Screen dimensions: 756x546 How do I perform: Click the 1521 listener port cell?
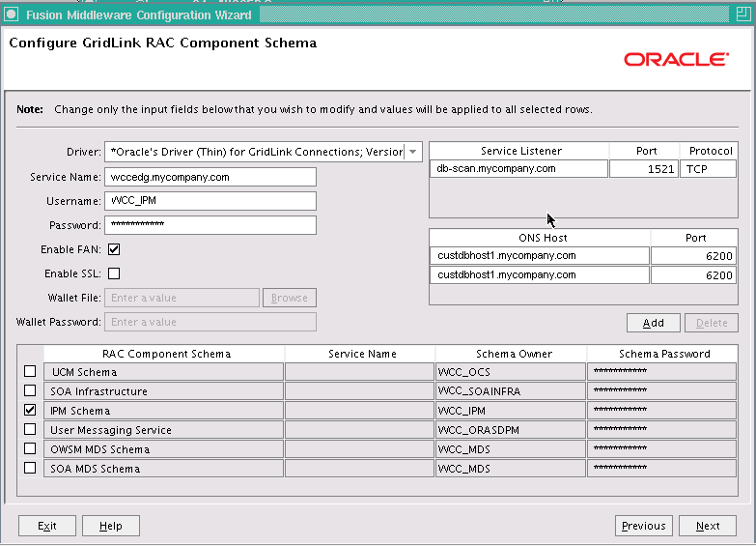[644, 169]
